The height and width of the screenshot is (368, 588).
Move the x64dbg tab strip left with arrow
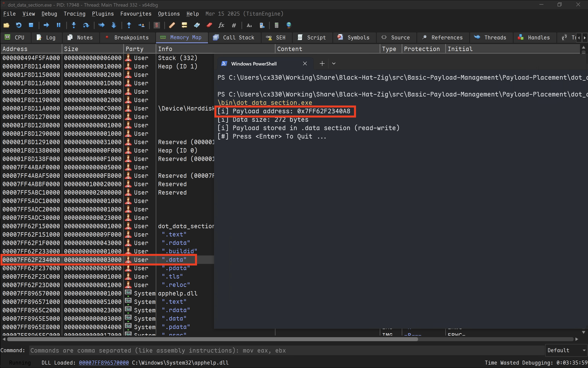click(579, 38)
